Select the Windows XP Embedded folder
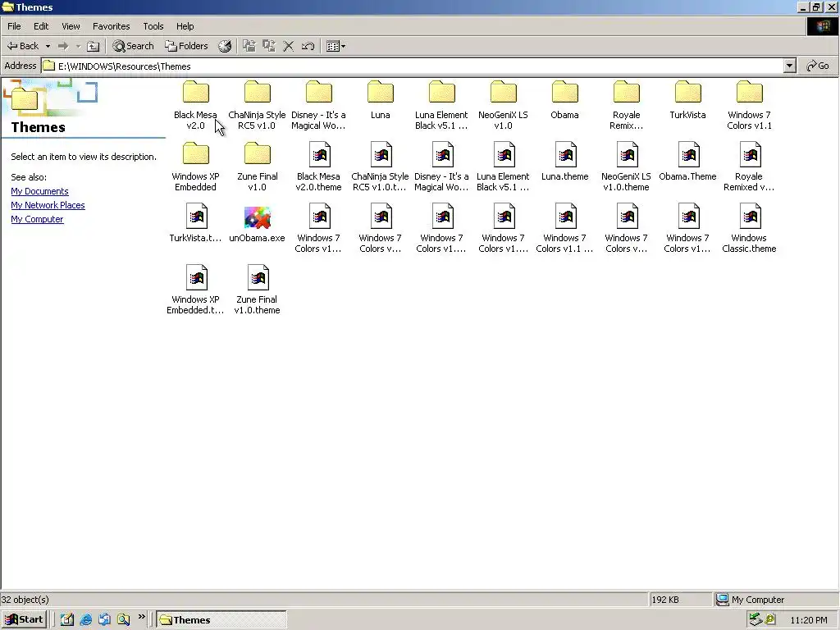Screen dimensions: 840x630 [x=195, y=167]
